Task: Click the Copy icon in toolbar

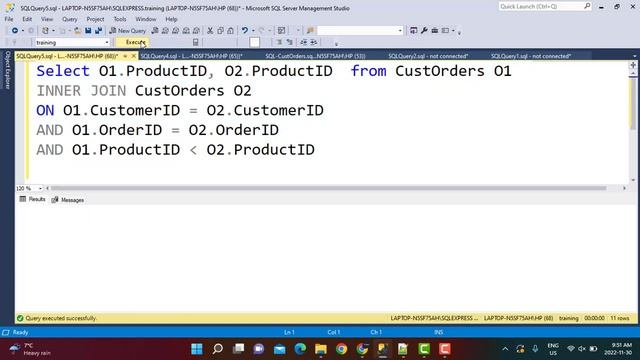Action: [x=220, y=31]
